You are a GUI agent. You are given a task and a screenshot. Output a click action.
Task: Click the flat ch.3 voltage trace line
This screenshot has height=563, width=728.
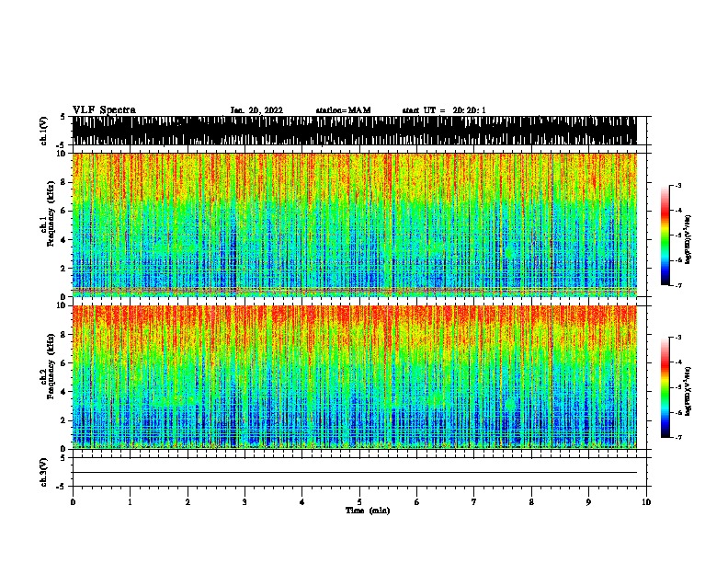(355, 473)
